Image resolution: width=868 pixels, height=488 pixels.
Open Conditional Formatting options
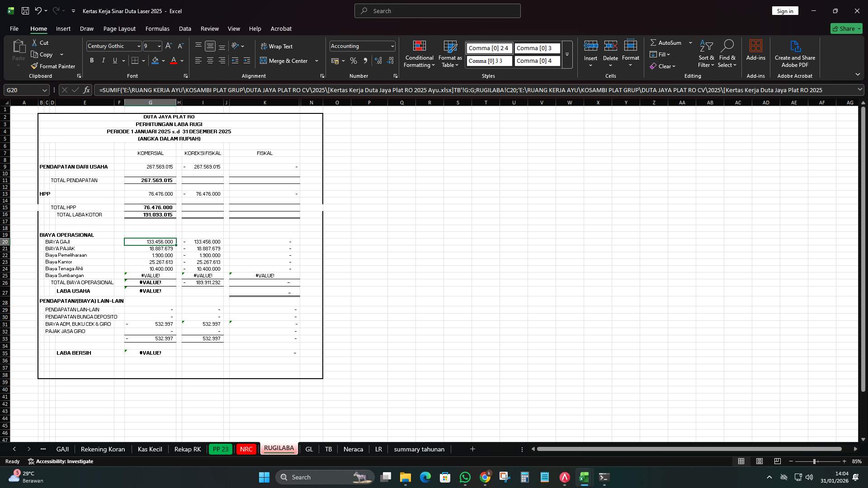[x=419, y=54]
